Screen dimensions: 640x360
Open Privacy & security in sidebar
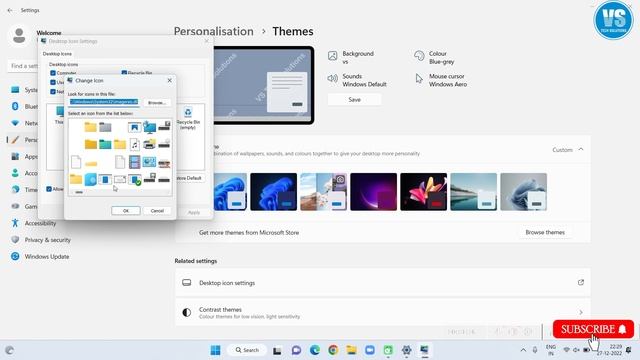pyautogui.click(x=41, y=240)
